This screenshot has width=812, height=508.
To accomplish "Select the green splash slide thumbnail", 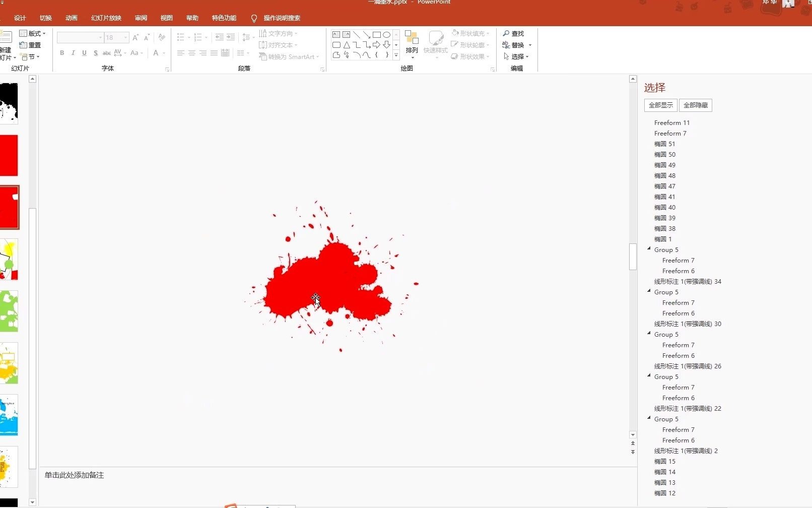I will [9, 311].
